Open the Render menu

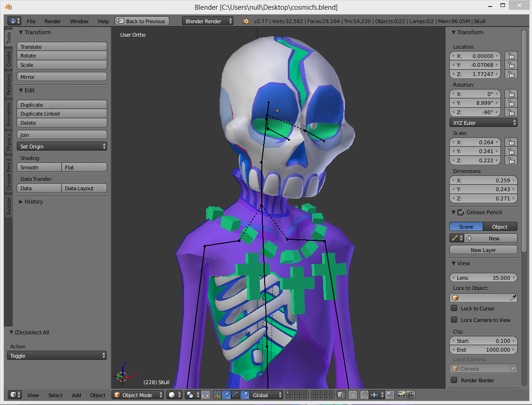[x=52, y=21]
